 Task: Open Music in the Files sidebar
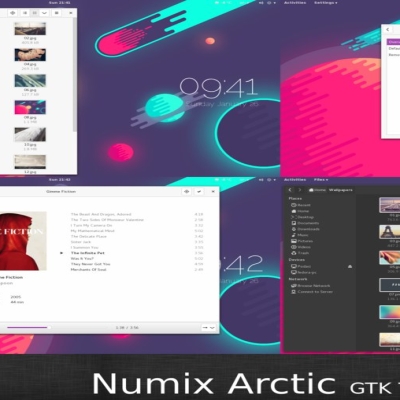(300, 235)
